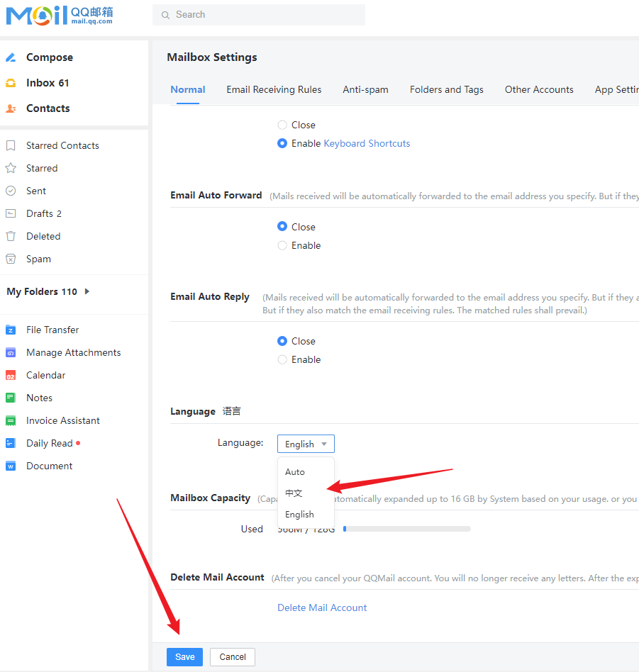639x672 pixels.
Task: Open the Folders and Tags tab
Action: [x=446, y=89]
